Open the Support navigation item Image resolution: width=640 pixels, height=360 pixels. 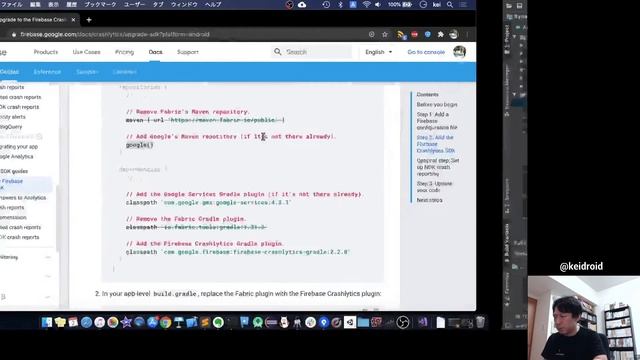pos(188,52)
